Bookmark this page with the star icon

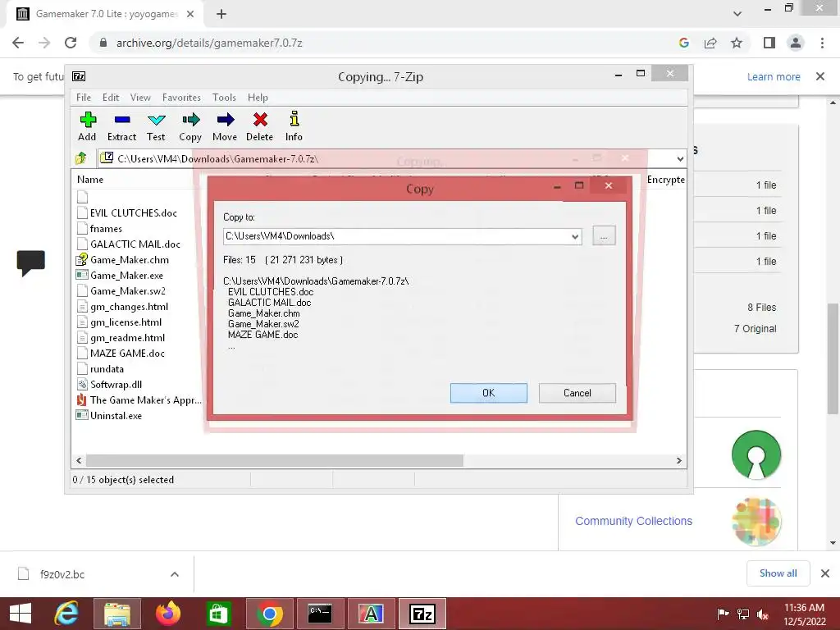(x=737, y=43)
